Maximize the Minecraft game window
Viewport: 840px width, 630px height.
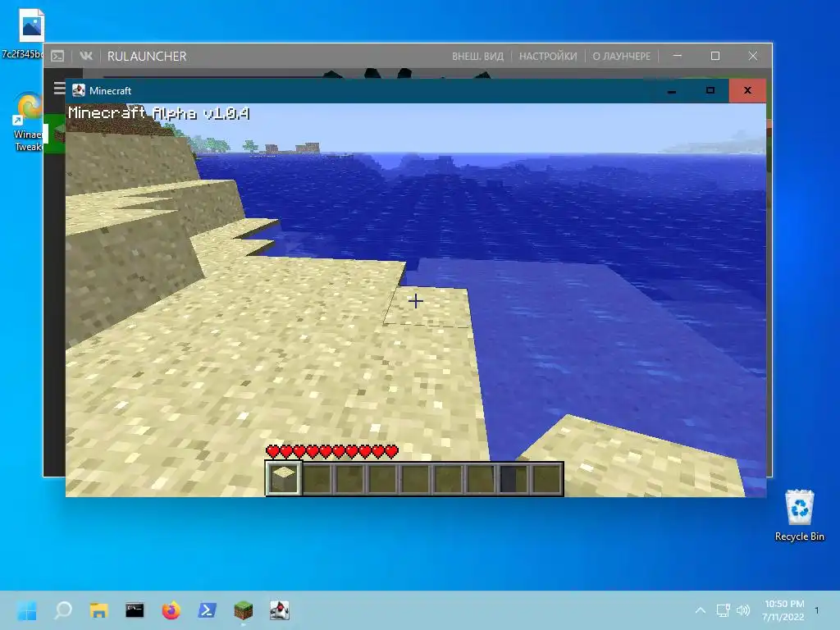click(x=710, y=91)
